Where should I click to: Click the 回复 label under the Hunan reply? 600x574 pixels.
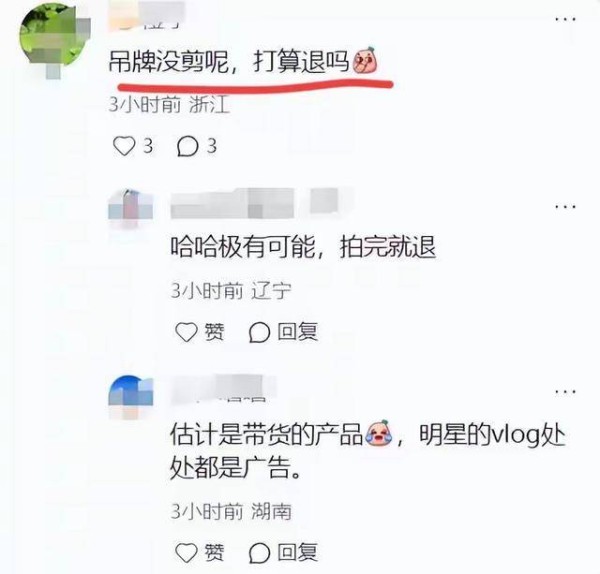(x=297, y=553)
